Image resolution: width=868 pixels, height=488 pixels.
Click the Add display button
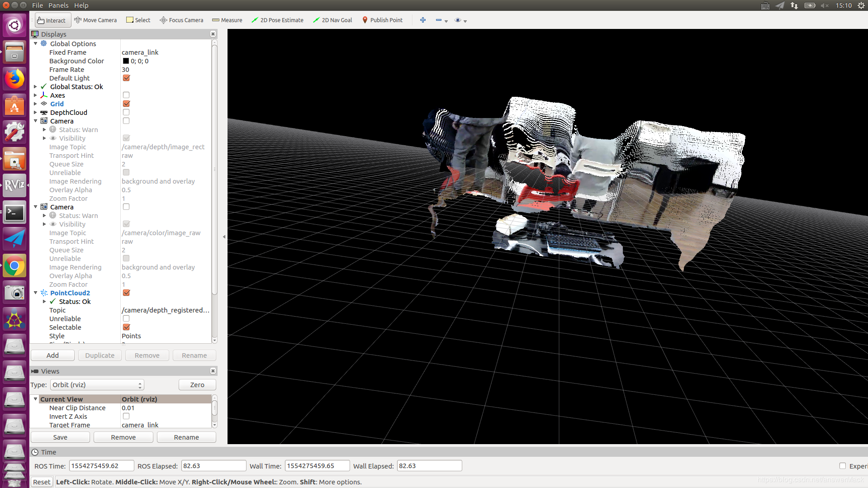(52, 355)
